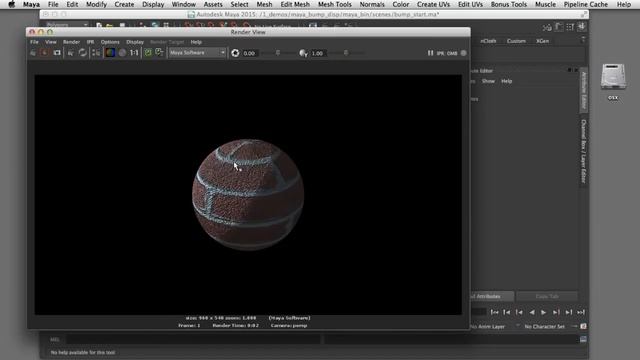The width and height of the screenshot is (640, 360).
Task: Pause IPR tuning with pause icon
Action: click(430, 53)
